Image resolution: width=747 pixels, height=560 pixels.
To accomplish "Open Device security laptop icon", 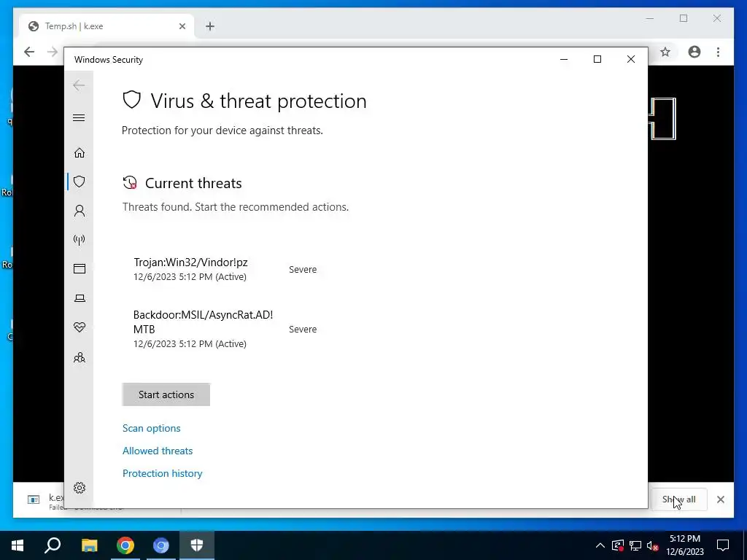I will pyautogui.click(x=79, y=298).
